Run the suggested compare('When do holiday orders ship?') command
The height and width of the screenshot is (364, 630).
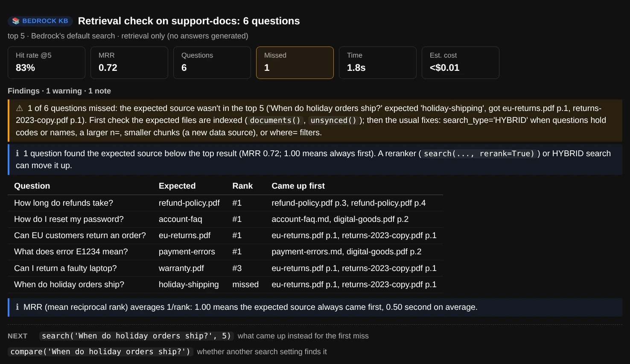(100, 352)
